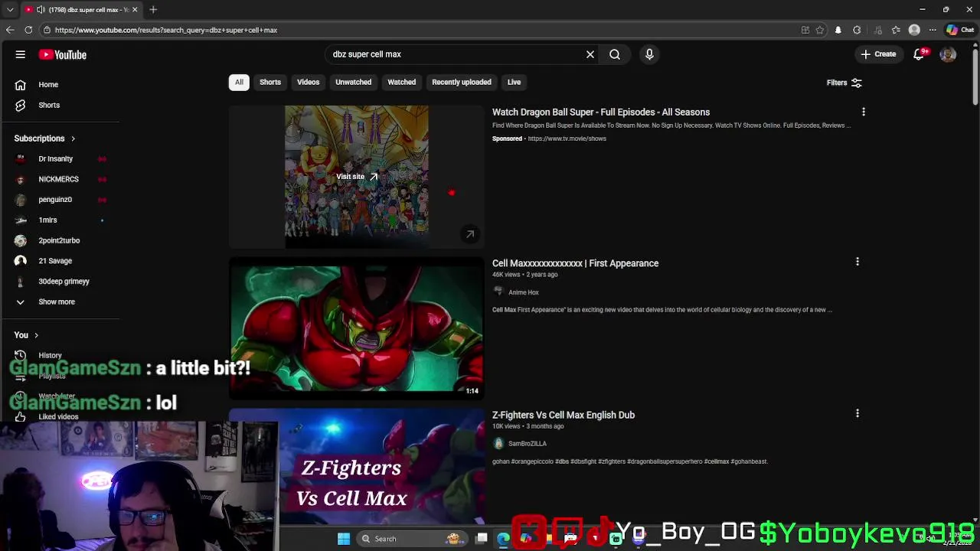Expand the You section
The height and width of the screenshot is (551, 980).
pyautogui.click(x=26, y=335)
